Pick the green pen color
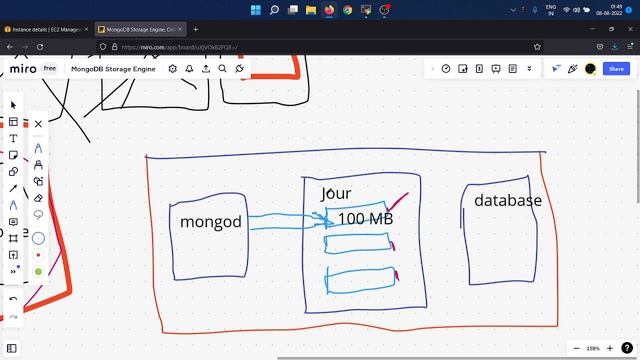 38,271
